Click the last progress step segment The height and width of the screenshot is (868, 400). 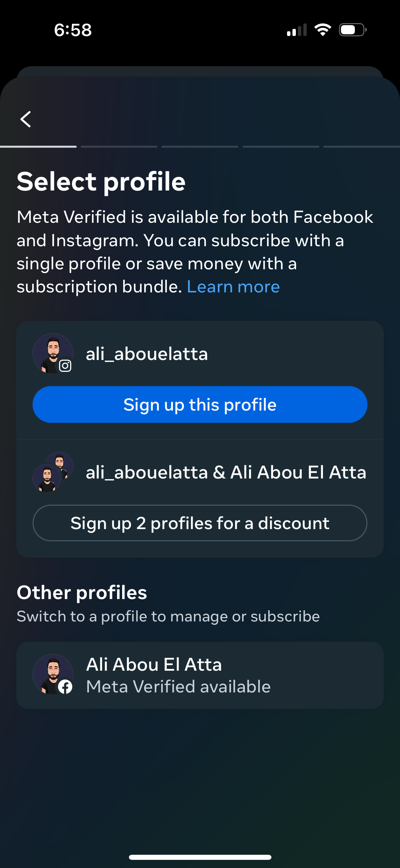click(362, 147)
